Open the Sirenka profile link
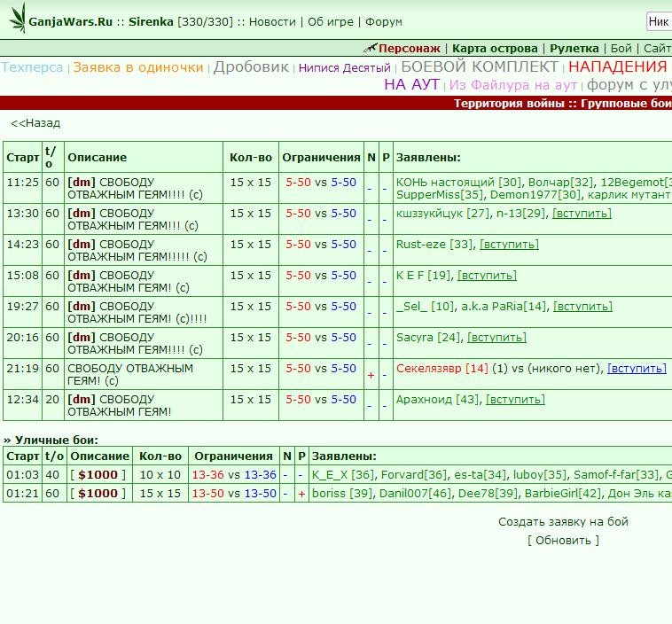Viewport: 672px width, 624px height. pyautogui.click(x=151, y=22)
